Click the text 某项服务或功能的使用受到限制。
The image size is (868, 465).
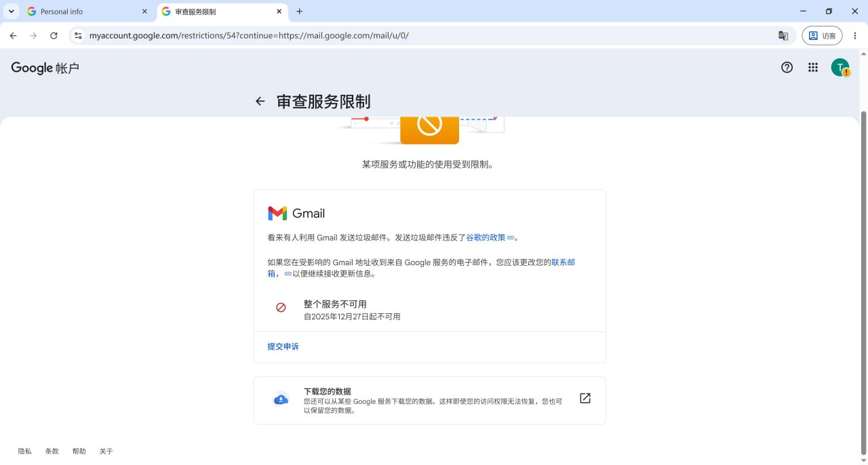click(x=428, y=165)
